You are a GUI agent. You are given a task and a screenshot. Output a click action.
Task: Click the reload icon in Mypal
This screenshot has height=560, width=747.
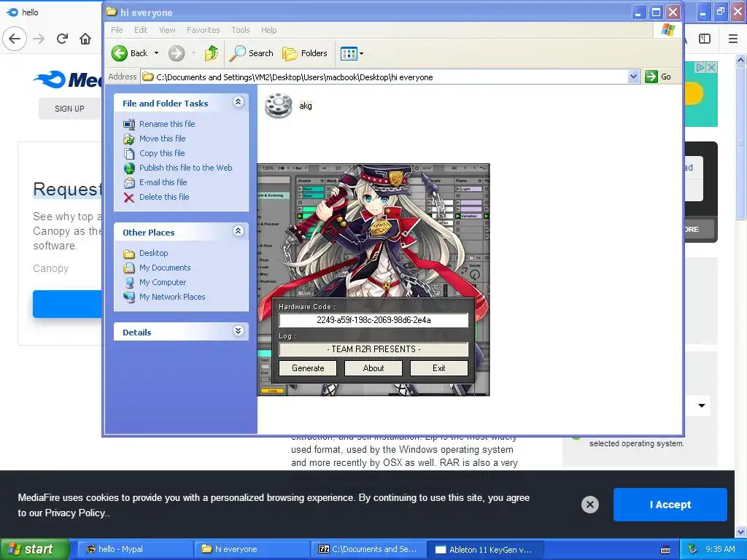pyautogui.click(x=63, y=39)
